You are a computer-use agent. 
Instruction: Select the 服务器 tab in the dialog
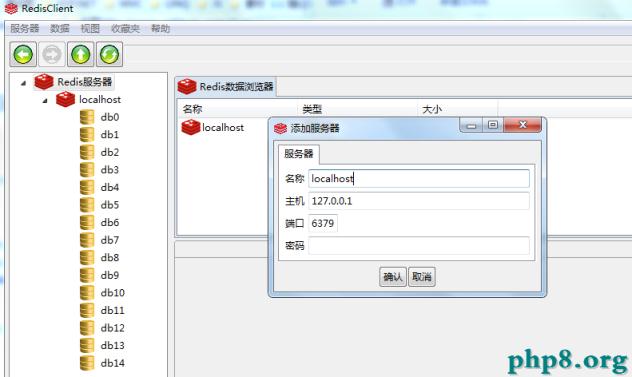[x=299, y=154]
